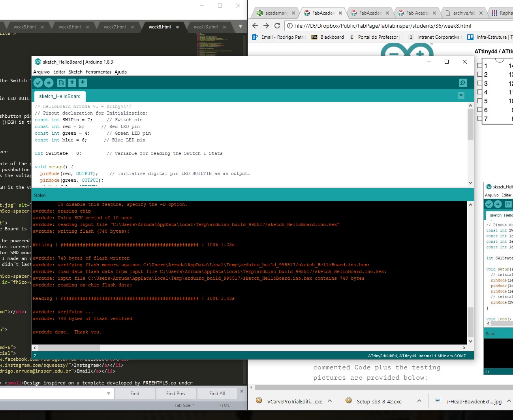Click the console scroll-down arrow in Arduino
Image resolution: width=513 pixels, height=420 pixels.
pyautogui.click(x=470, y=341)
